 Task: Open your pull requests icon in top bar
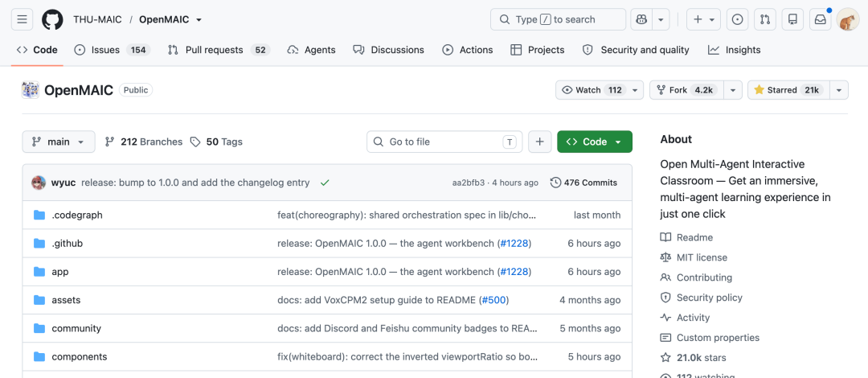click(765, 19)
